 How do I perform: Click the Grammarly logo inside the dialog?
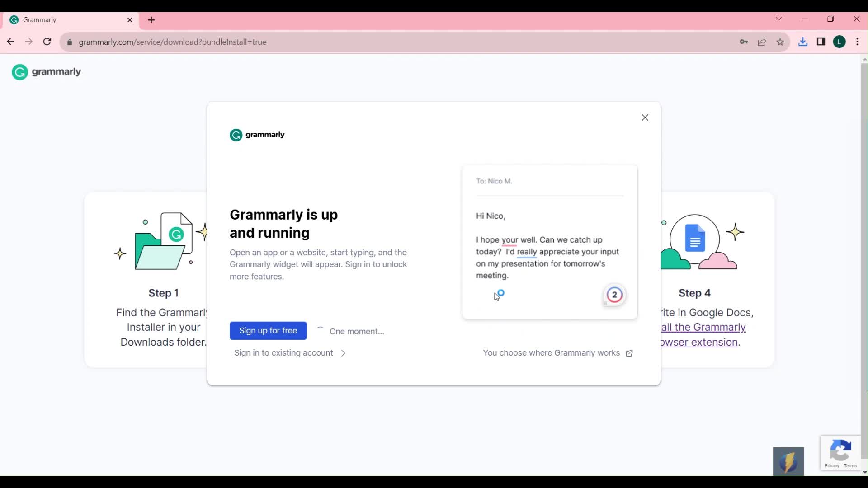pyautogui.click(x=257, y=135)
